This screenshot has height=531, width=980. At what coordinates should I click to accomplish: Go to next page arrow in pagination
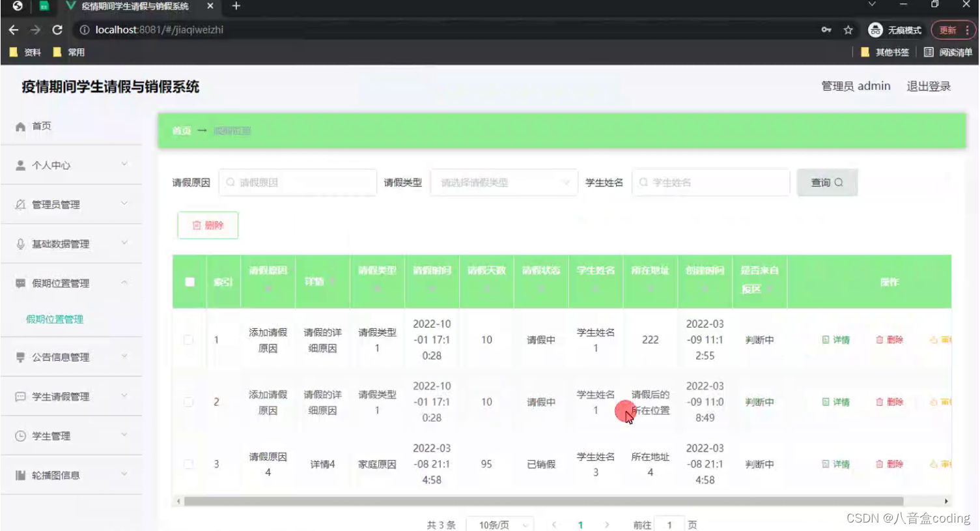607,524
